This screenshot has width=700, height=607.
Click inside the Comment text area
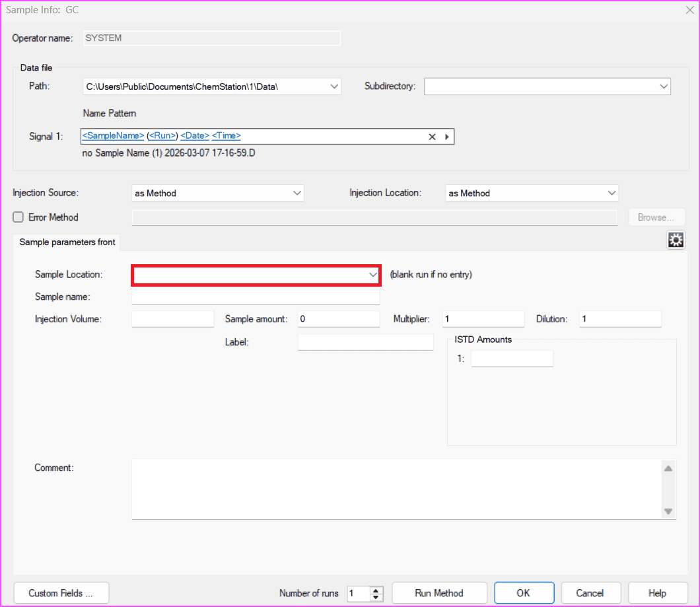pyautogui.click(x=396, y=489)
